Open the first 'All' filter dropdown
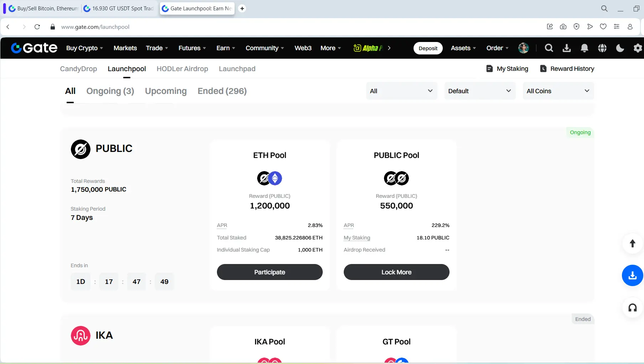The width and height of the screenshot is (644, 364). [401, 91]
